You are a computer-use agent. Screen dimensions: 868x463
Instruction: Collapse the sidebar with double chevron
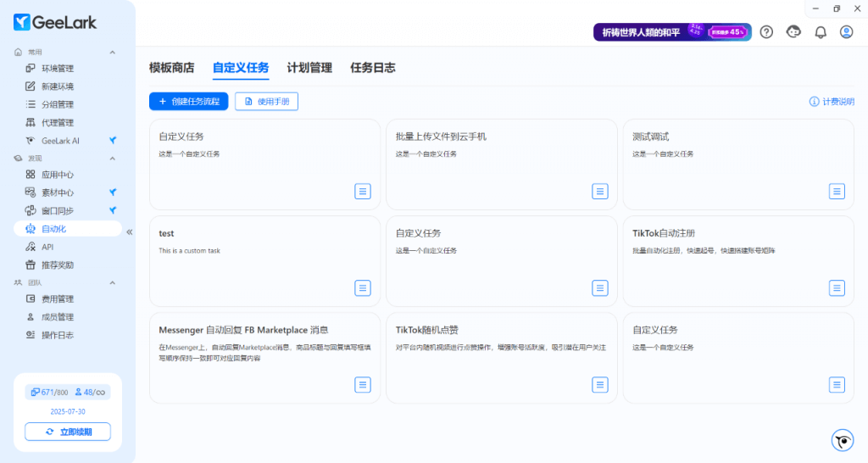pyautogui.click(x=130, y=231)
